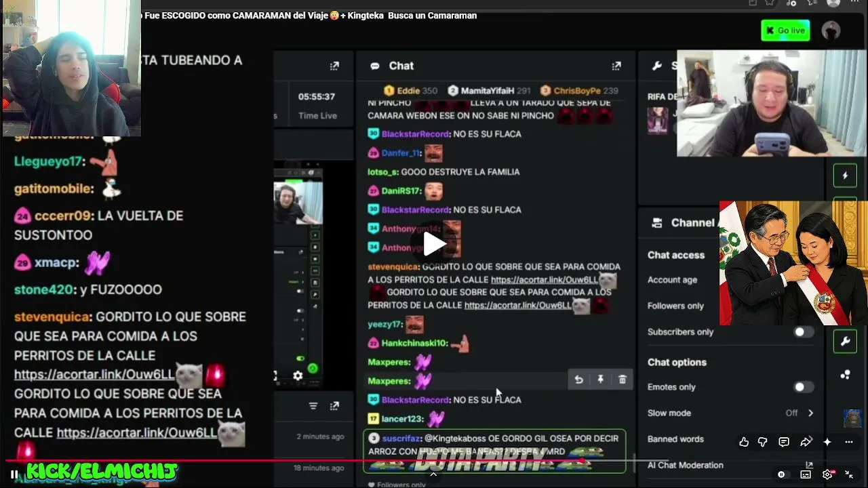Screen dimensions: 868x488
Task: Click the 2 minutes ago activity entry
Action: click(319, 436)
